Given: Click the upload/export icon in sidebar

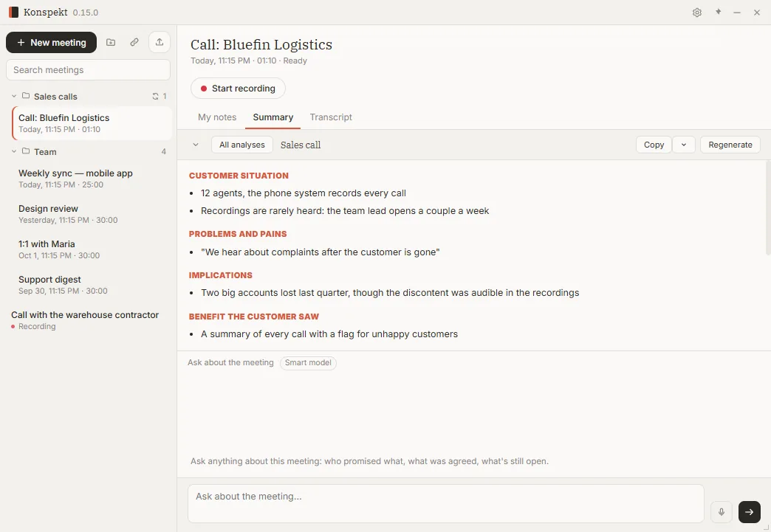Looking at the screenshot, I should (160, 42).
